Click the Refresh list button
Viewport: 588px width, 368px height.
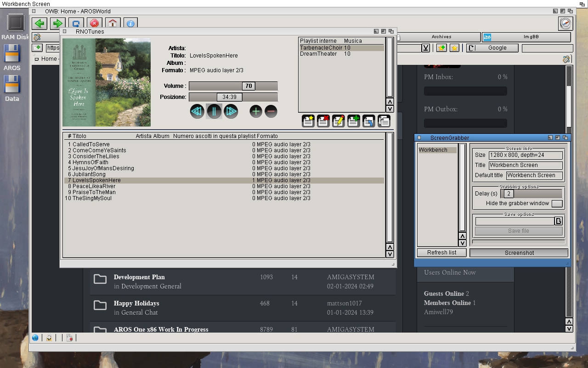(x=441, y=253)
